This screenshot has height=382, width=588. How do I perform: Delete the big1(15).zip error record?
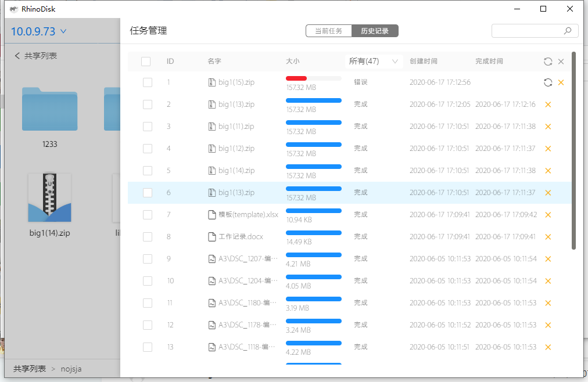click(x=561, y=82)
